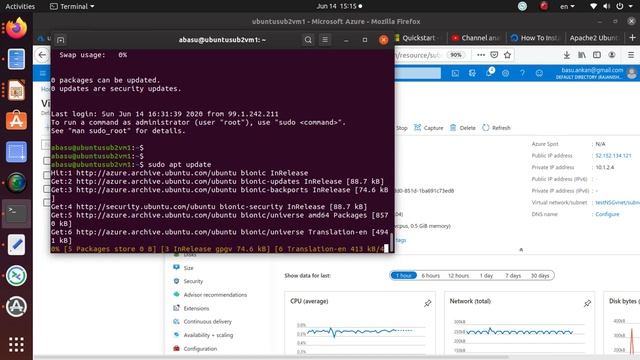640x360 pixels.
Task: Launch Ubuntu Software from the dock
Action: tap(16, 121)
